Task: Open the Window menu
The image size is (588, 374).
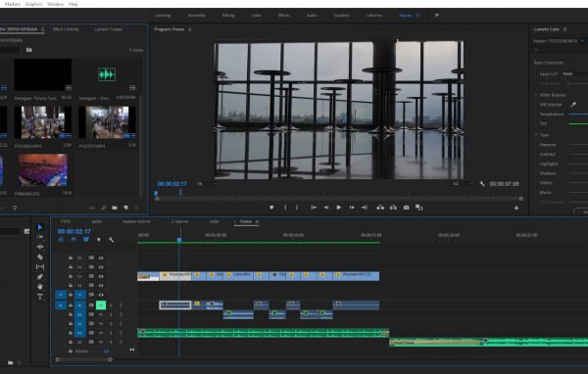Action: (55, 4)
